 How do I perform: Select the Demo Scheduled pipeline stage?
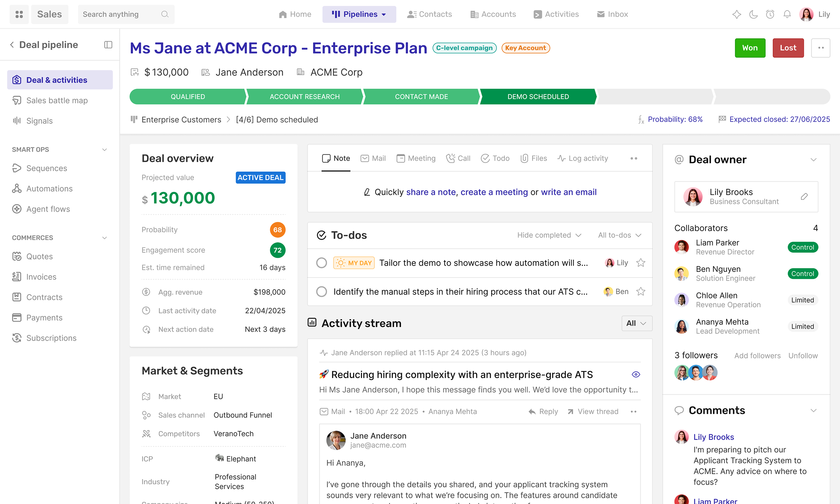click(538, 97)
